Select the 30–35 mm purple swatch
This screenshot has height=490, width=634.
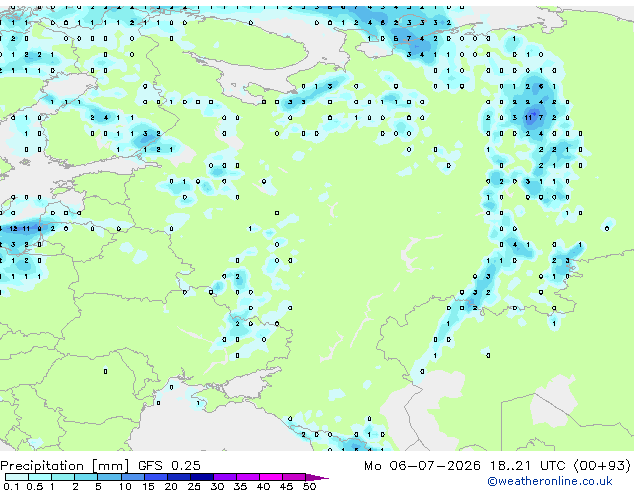click(225, 477)
